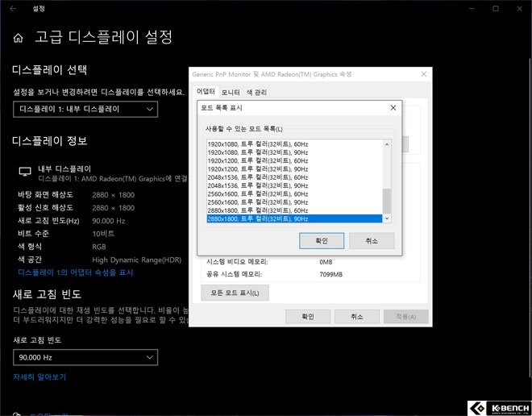
Task: Open the 자세히 알아보기 link
Action: [39, 377]
